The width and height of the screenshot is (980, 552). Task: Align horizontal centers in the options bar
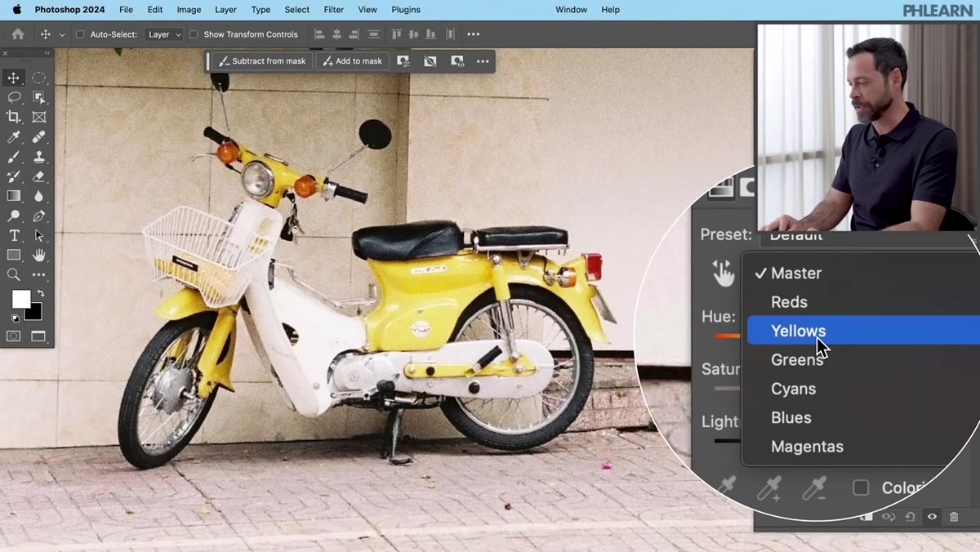[336, 34]
